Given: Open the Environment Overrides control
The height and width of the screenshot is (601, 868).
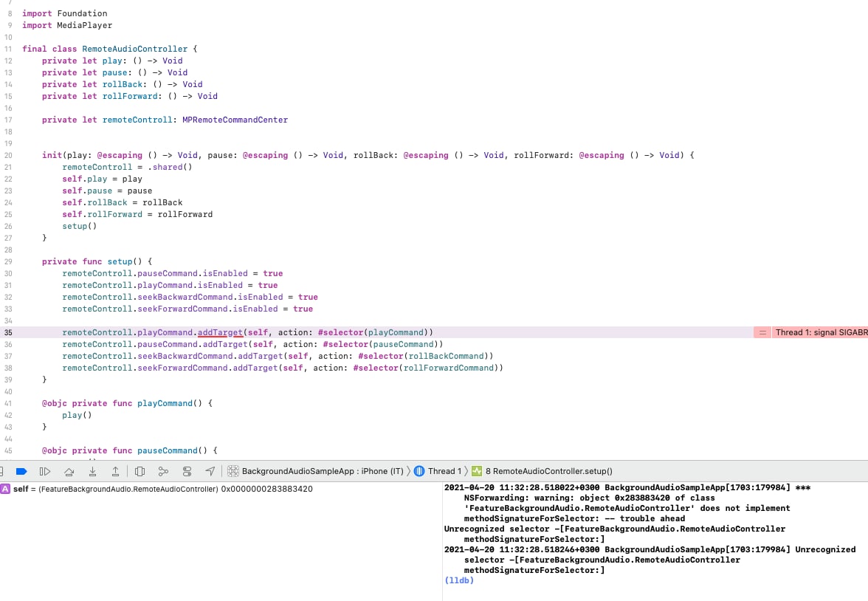Looking at the screenshot, I should [187, 471].
